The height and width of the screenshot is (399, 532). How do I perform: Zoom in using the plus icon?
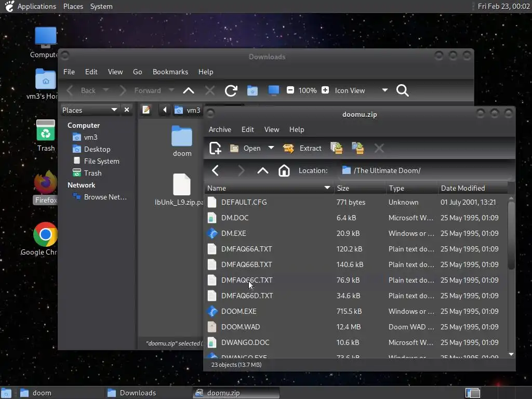point(325,90)
